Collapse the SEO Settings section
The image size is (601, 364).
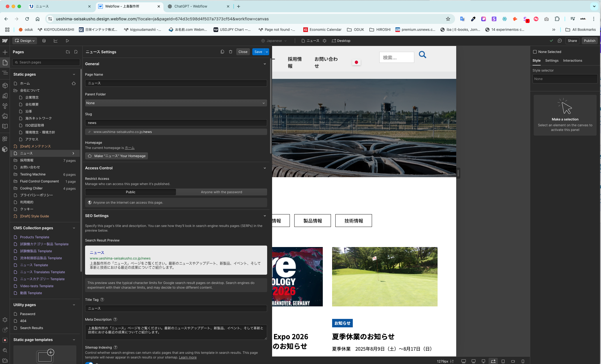pos(265,216)
